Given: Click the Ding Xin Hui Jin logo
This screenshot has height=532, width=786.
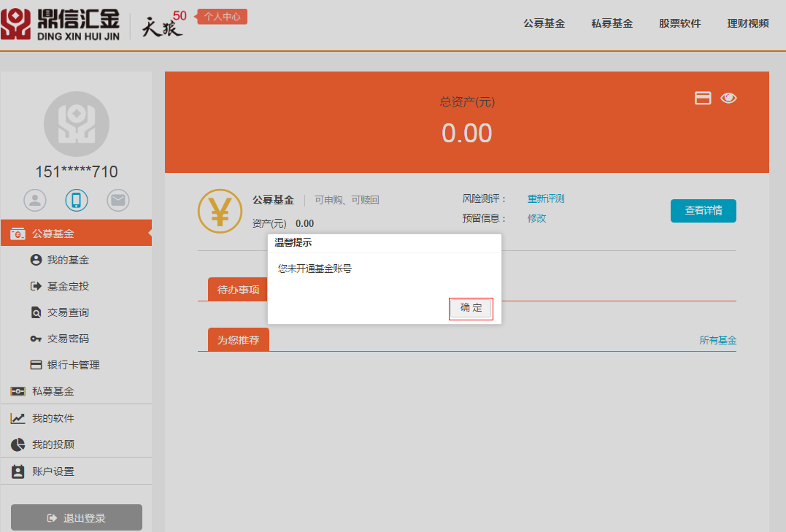Looking at the screenshot, I should pos(60,24).
